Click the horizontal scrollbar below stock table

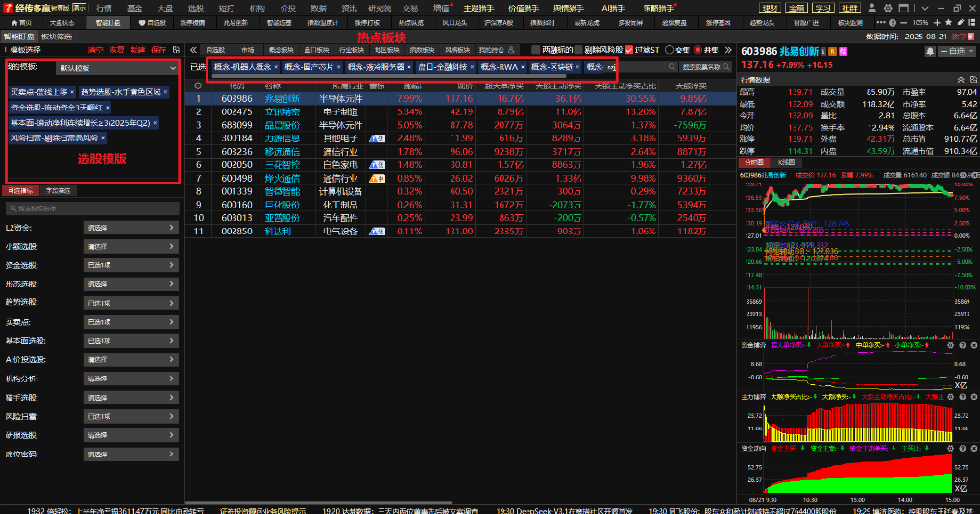click(x=318, y=502)
